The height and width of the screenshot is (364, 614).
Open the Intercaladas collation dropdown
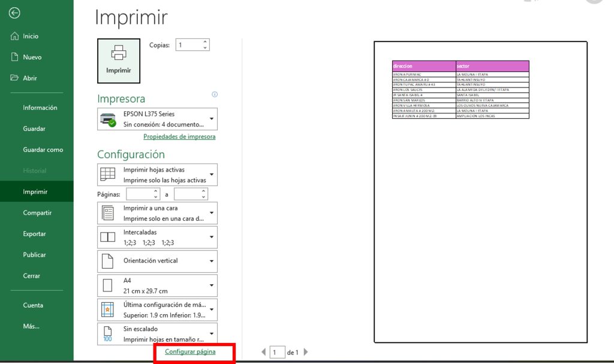tap(157, 237)
